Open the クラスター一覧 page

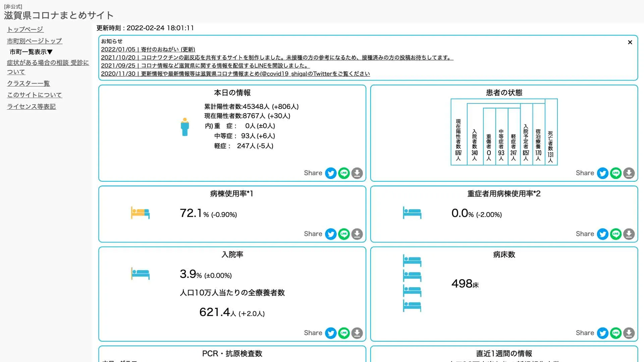point(29,83)
